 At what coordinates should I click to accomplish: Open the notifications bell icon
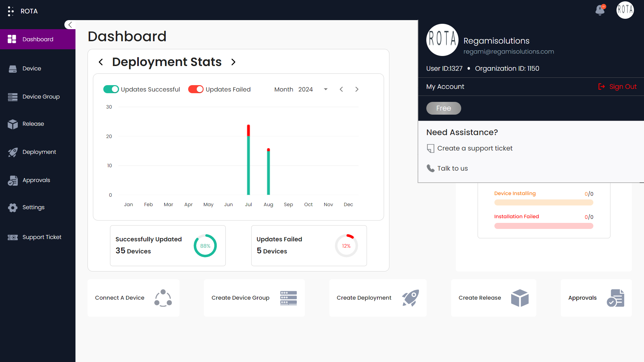tap(600, 10)
